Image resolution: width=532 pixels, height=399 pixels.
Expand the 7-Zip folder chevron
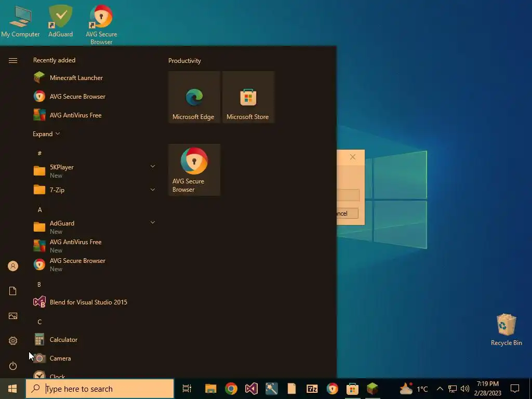pyautogui.click(x=152, y=190)
